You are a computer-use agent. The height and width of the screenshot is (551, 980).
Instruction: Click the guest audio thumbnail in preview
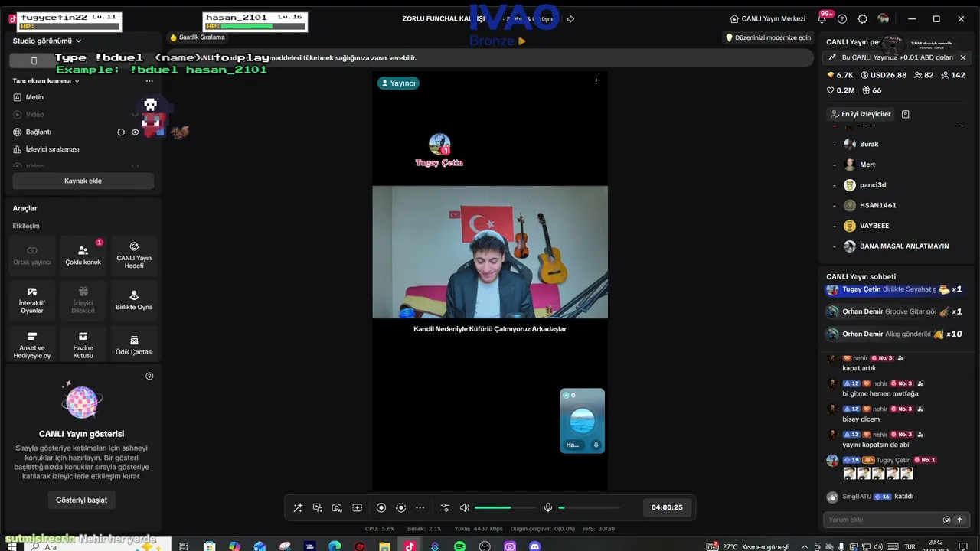coord(583,420)
